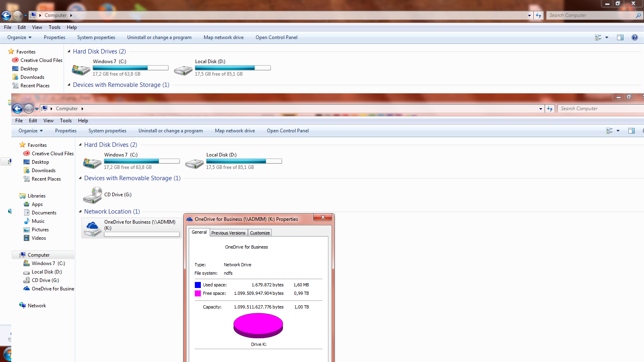Switch to the Previous Versions tab
The image size is (644, 362).
click(x=228, y=233)
